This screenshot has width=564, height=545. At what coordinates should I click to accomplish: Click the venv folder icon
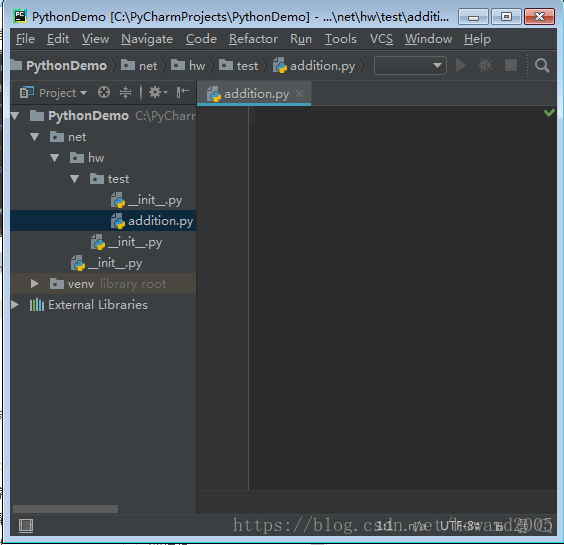(x=56, y=283)
